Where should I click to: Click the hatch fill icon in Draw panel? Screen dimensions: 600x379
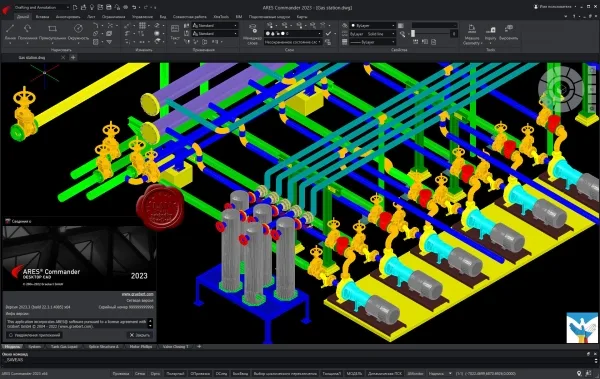tap(96, 42)
